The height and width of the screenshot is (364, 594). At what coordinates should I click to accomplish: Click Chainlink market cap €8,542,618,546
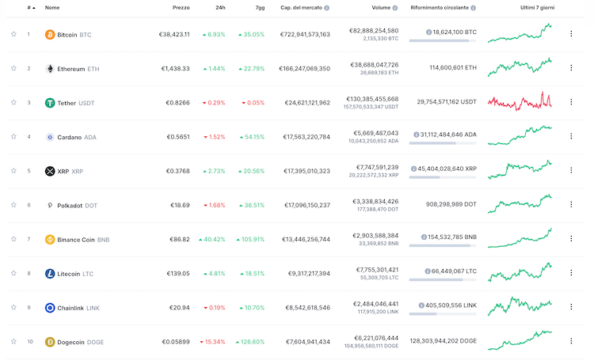pyautogui.click(x=307, y=308)
